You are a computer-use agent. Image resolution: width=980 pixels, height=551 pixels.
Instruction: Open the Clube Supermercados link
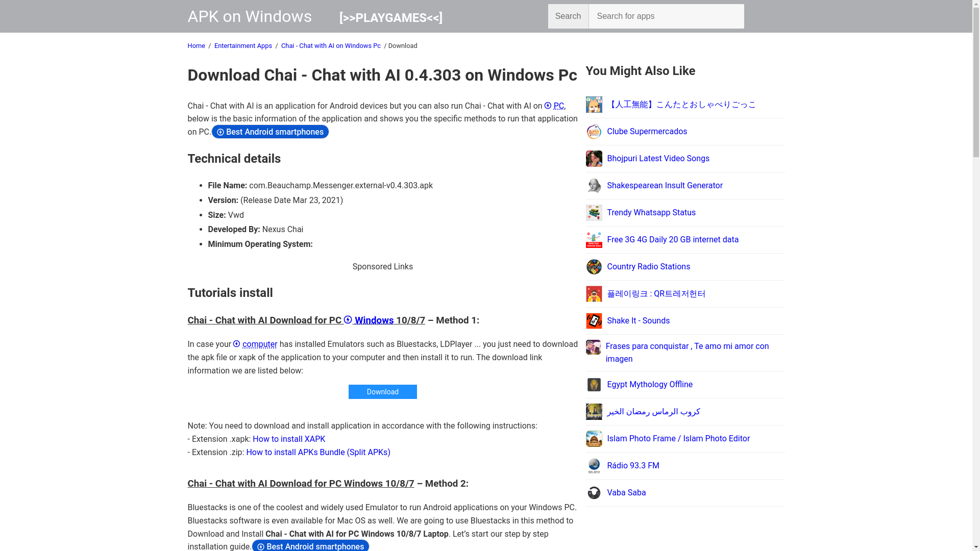(x=647, y=132)
